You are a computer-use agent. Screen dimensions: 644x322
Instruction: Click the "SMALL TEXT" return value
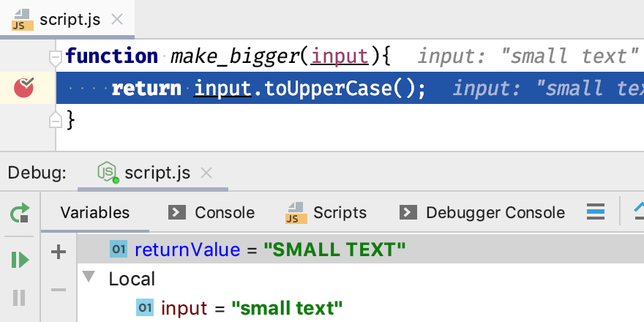(334, 250)
